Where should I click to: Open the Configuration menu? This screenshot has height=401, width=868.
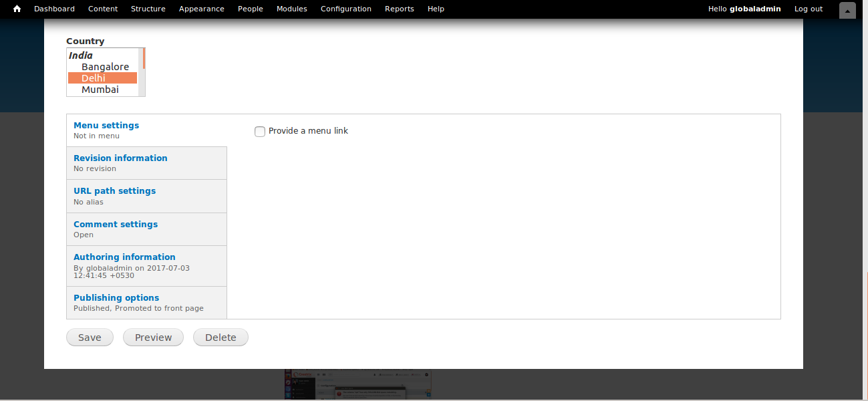click(x=345, y=9)
